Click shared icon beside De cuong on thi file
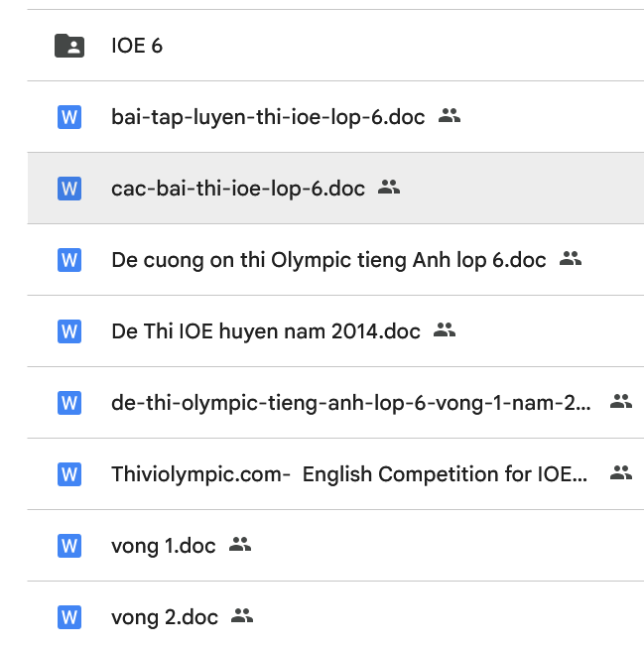Screen dimensions: 644x651 [x=571, y=259]
